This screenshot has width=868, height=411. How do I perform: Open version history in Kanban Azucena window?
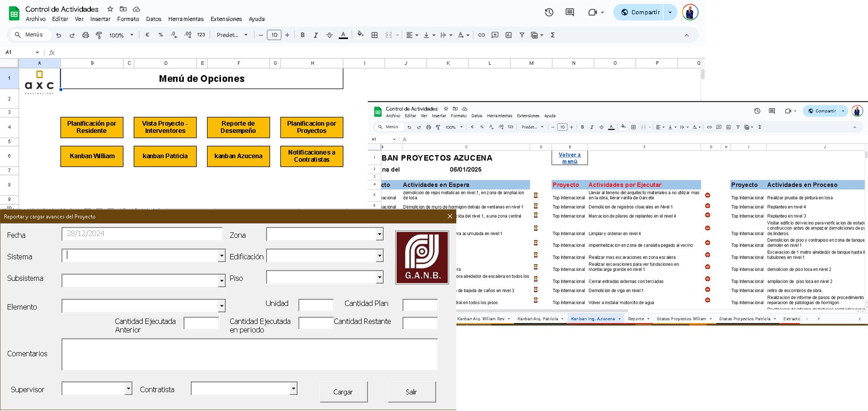click(x=757, y=111)
